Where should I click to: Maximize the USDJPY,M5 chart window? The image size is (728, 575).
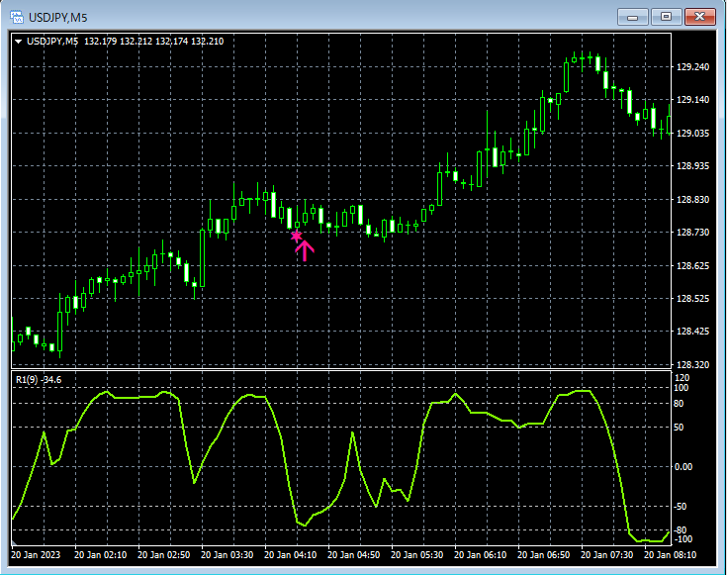click(x=666, y=17)
